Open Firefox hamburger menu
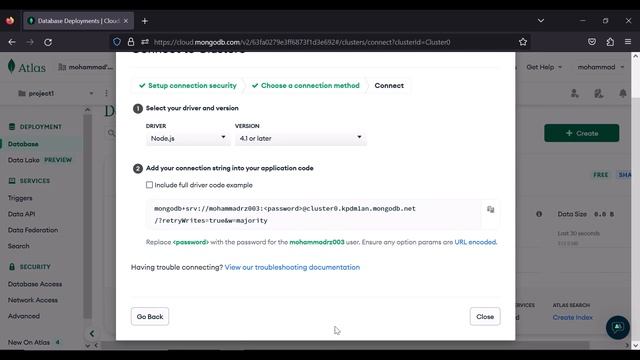This screenshot has width=640, height=360. click(628, 42)
